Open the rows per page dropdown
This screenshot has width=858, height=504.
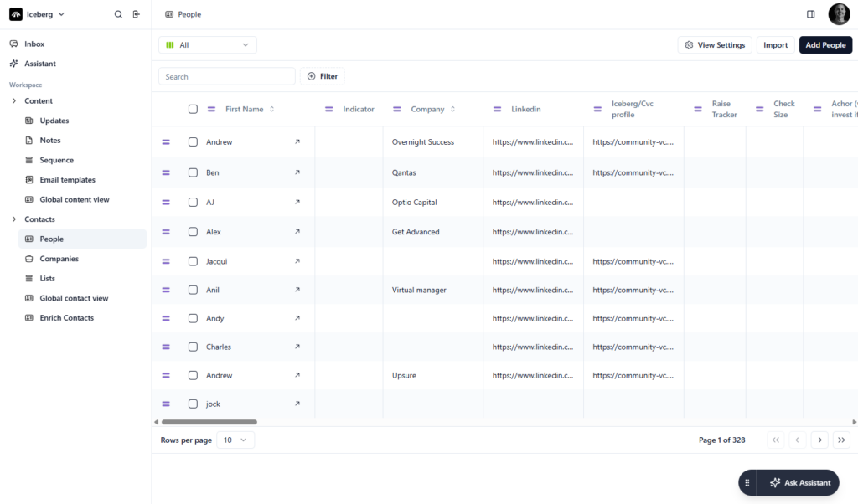pos(235,440)
